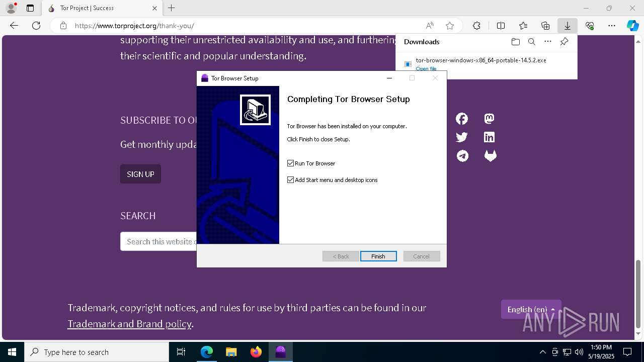Search downloads using magnifier icon
The height and width of the screenshot is (362, 644).
click(x=532, y=42)
